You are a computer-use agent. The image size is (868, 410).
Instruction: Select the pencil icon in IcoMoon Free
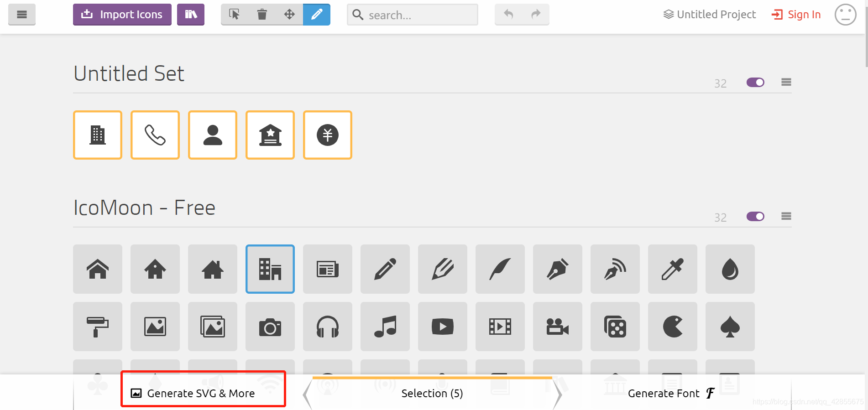point(385,269)
